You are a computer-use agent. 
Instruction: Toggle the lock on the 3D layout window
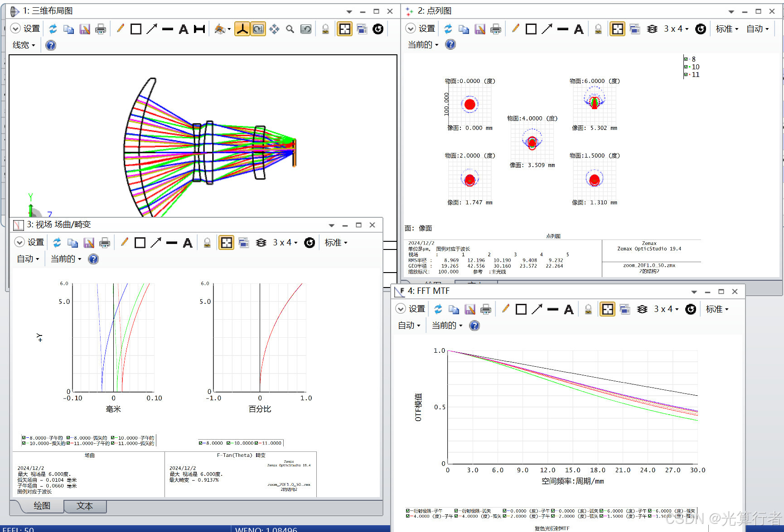coord(325,29)
